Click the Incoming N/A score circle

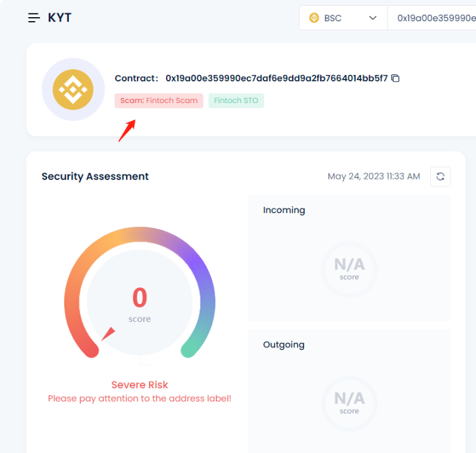point(349,268)
